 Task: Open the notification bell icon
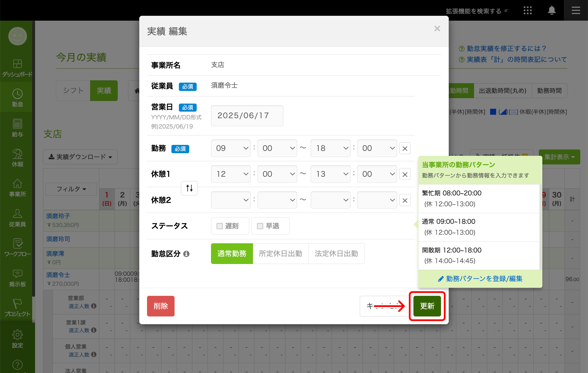(552, 10)
